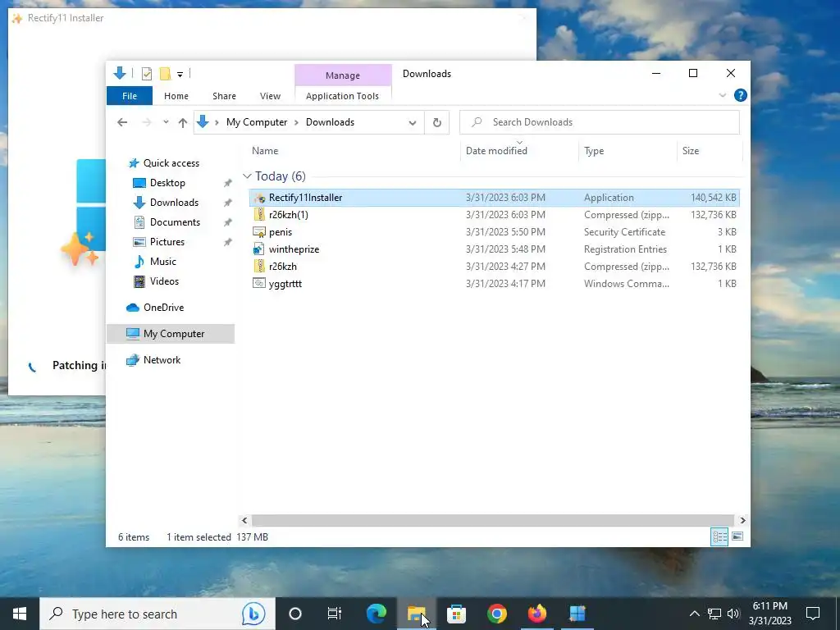The height and width of the screenshot is (630, 840).
Task: Open Videos in navigation pane
Action: pos(164,281)
